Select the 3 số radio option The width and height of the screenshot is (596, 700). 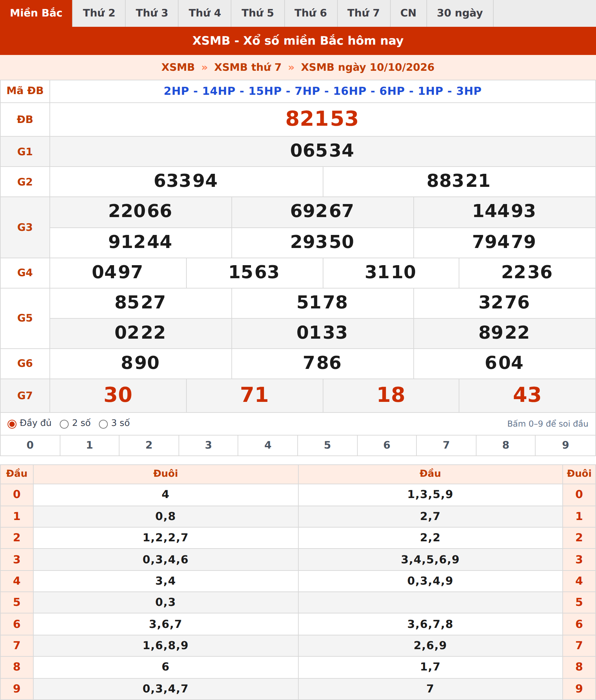click(103, 424)
